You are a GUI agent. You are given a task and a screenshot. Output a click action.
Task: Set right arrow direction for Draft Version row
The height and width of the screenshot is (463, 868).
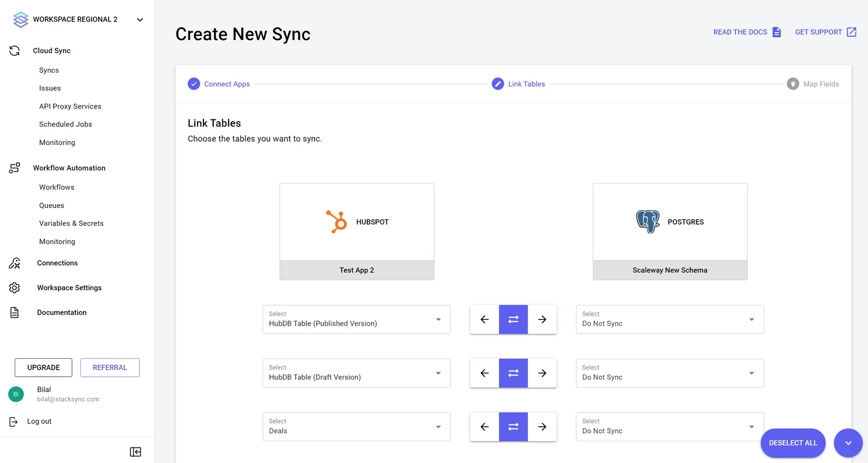pyautogui.click(x=542, y=373)
